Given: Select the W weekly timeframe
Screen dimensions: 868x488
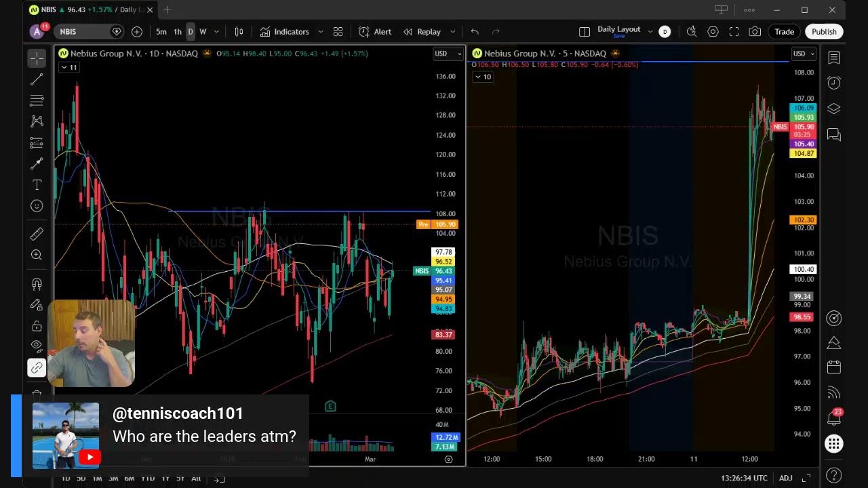Looking at the screenshot, I should click(x=203, y=32).
